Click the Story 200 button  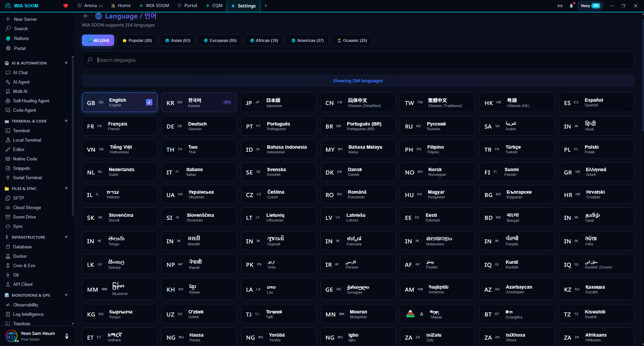[590, 6]
